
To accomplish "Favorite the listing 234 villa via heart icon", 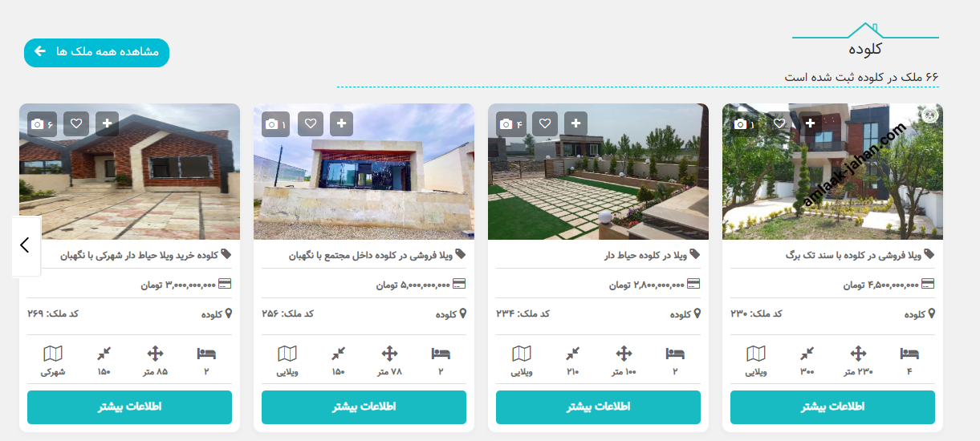I will pos(545,123).
